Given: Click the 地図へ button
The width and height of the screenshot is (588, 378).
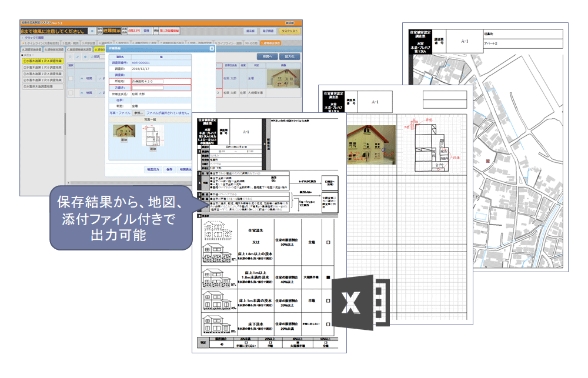Looking at the screenshot, I should pyautogui.click(x=267, y=56).
